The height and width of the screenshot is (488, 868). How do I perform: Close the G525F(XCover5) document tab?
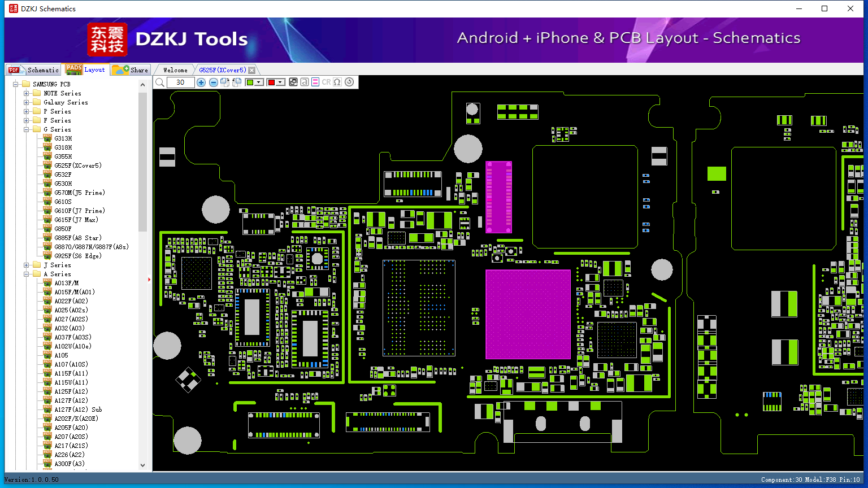pos(252,70)
